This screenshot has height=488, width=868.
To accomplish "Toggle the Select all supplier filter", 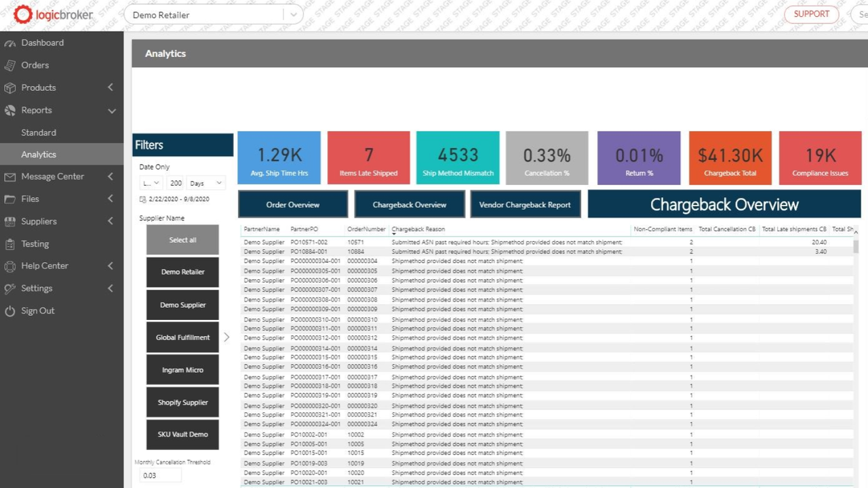I will pyautogui.click(x=182, y=239).
